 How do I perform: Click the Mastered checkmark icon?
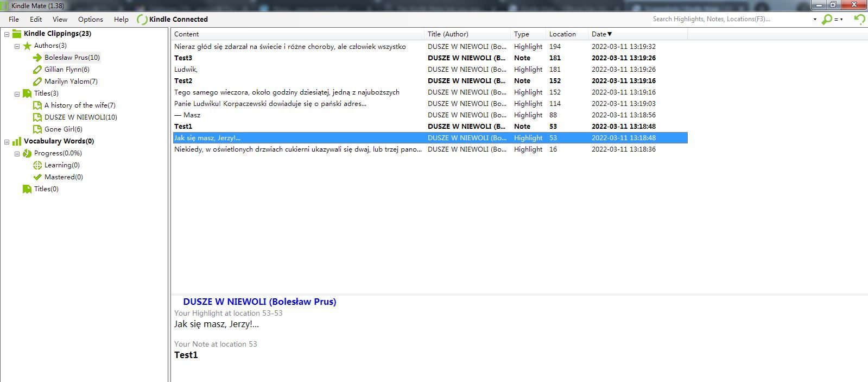[x=37, y=177]
